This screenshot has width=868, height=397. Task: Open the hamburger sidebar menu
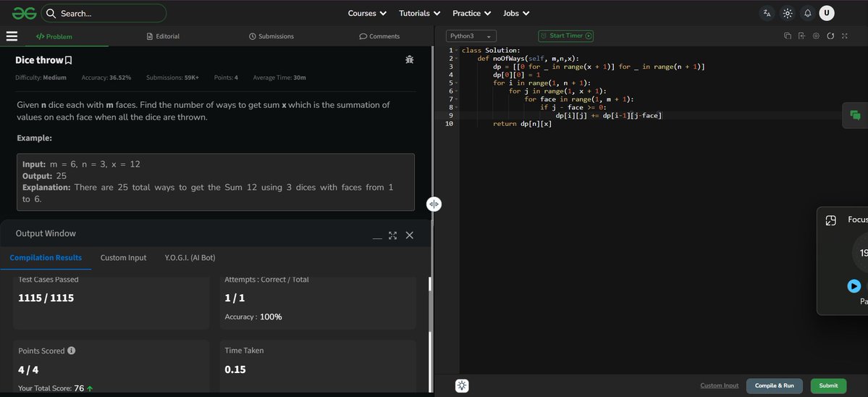pos(12,36)
